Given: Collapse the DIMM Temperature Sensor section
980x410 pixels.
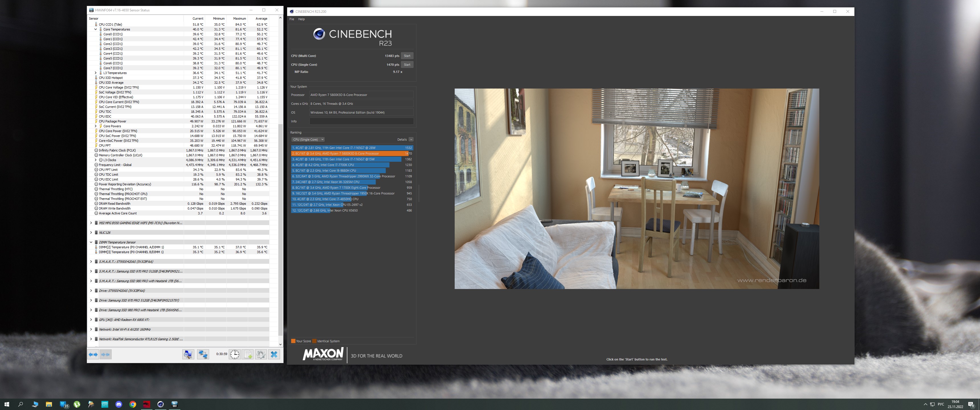Looking at the screenshot, I should 91,242.
